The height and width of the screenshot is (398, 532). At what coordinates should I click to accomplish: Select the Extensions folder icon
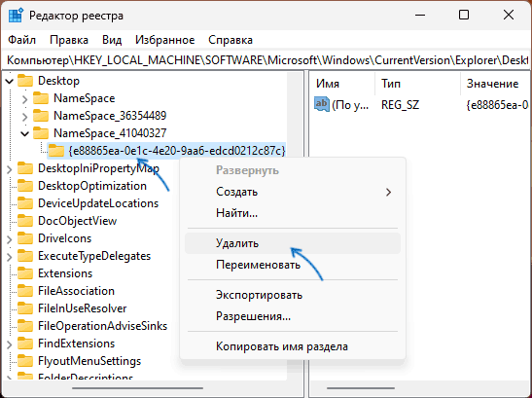[x=25, y=273]
